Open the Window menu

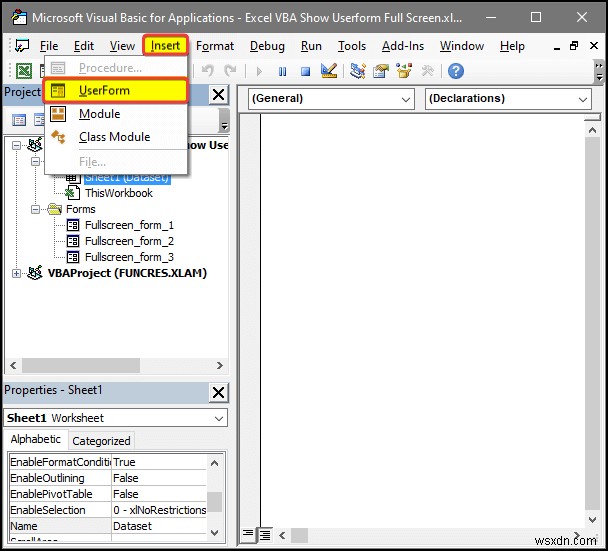point(461,46)
